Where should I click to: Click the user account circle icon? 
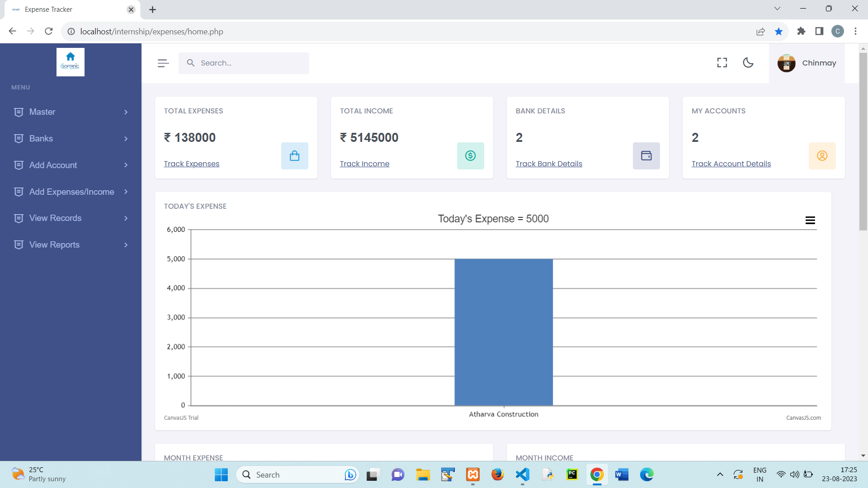(822, 156)
